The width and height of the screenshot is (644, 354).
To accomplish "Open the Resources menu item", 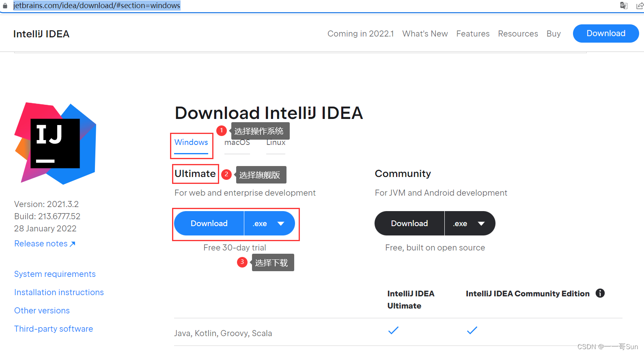I will pyautogui.click(x=518, y=34).
